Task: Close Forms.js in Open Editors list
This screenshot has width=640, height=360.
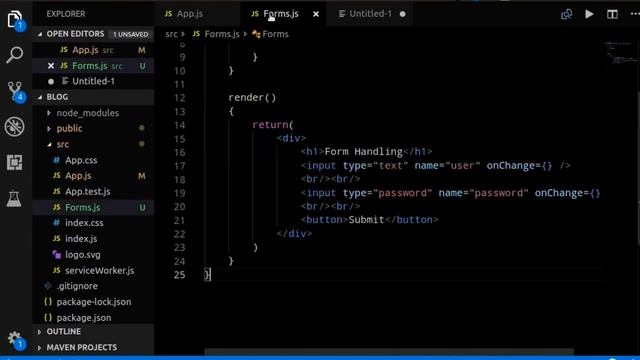Action: click(x=51, y=66)
